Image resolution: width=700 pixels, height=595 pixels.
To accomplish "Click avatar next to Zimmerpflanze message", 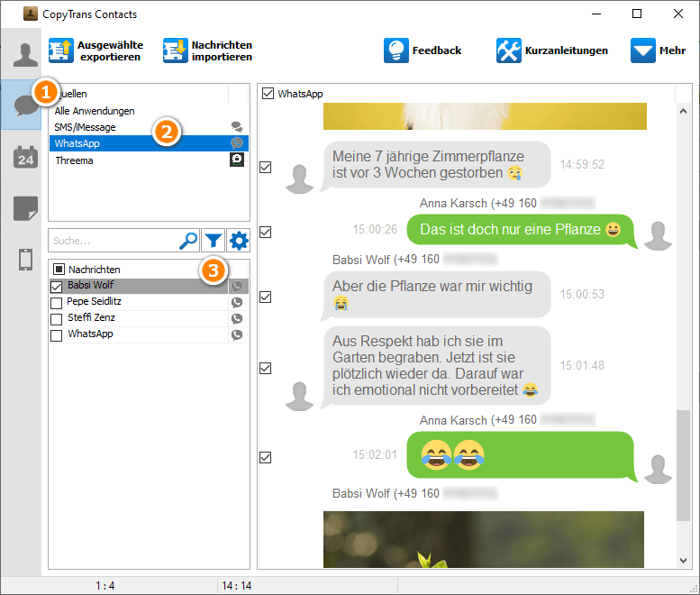I will pyautogui.click(x=300, y=178).
